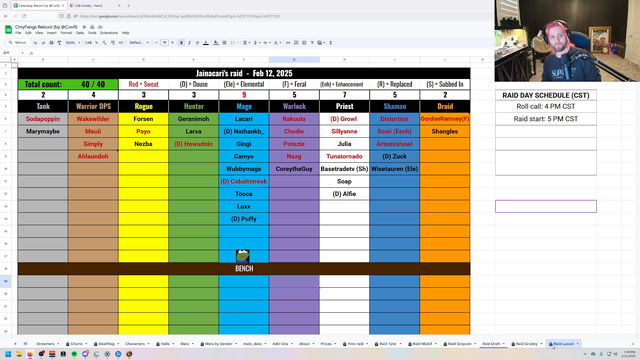640x360 pixels.
Task: Select the Sodapoppin cell
Action: 43,119
